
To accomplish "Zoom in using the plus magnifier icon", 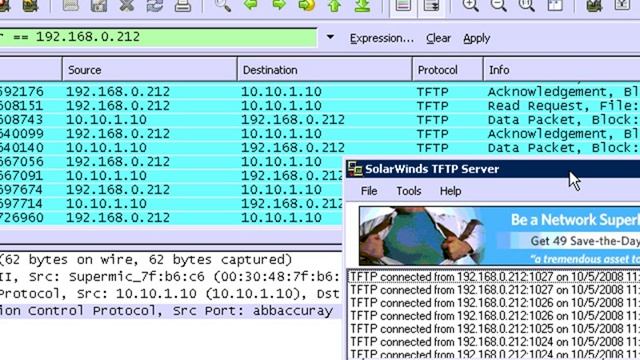I will (471, 5).
